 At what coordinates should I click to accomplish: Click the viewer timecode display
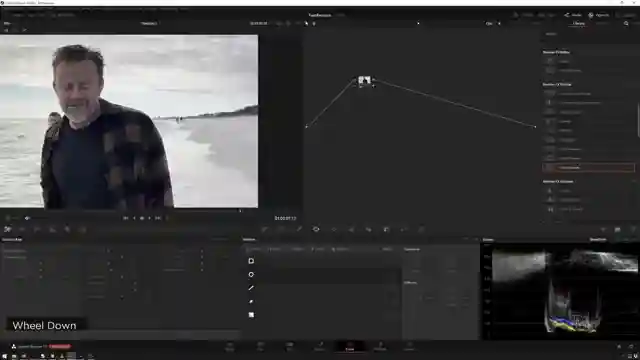coord(285,218)
